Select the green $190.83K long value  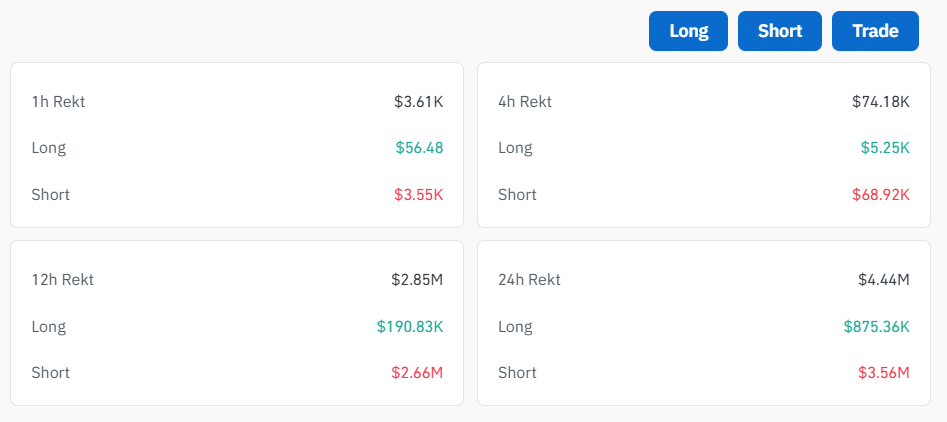point(410,326)
